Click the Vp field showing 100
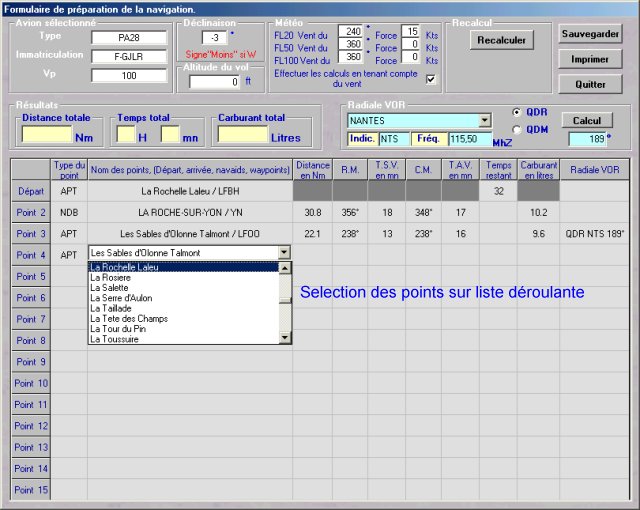The width and height of the screenshot is (640, 510). 129,75
